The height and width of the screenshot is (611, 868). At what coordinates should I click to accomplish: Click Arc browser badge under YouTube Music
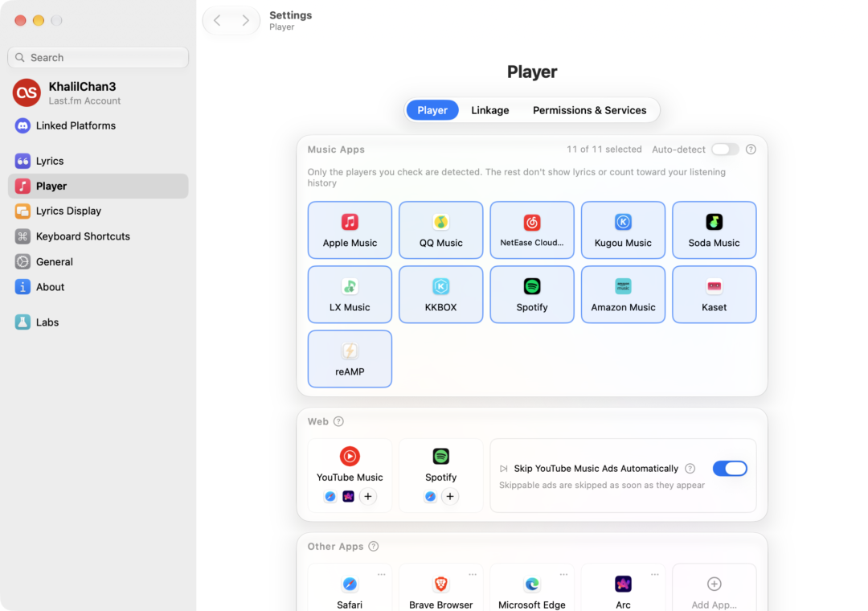tap(348, 496)
